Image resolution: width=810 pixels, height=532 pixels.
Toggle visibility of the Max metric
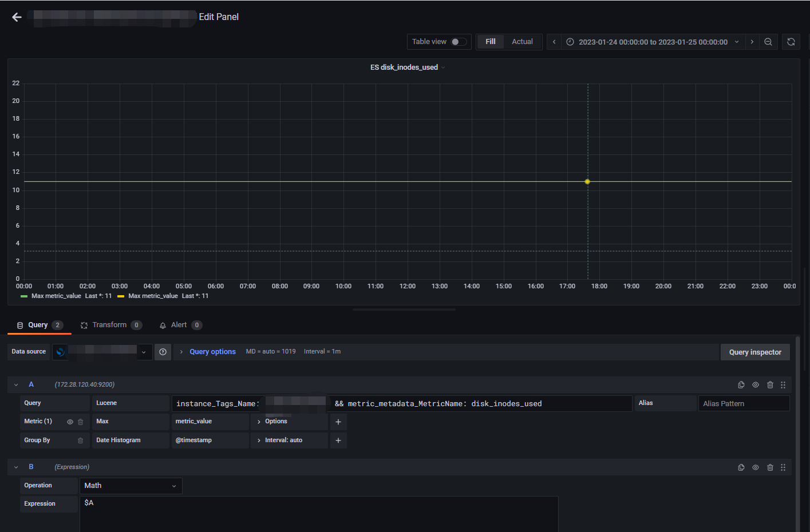point(69,421)
